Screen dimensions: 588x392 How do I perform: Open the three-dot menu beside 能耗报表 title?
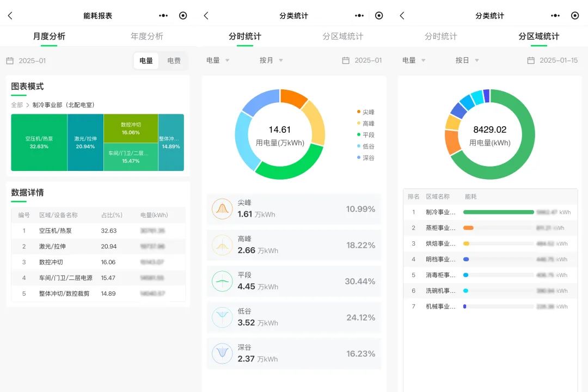163,16
